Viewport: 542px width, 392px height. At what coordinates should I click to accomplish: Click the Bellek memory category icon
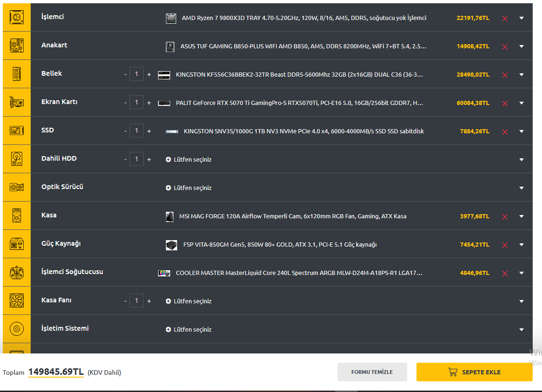[17, 74]
